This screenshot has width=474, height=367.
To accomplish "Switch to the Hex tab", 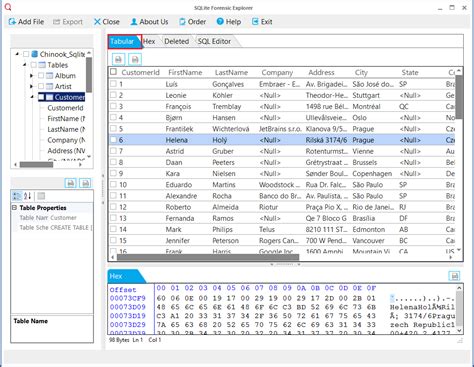I will point(149,41).
